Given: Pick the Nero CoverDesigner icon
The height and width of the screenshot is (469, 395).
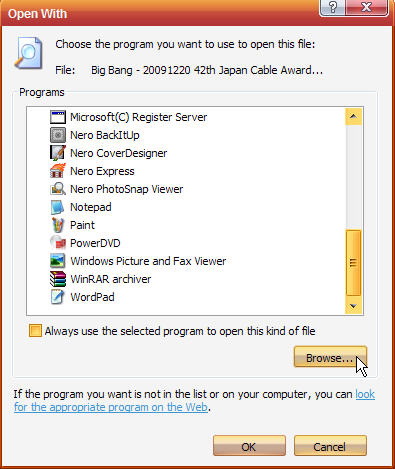Looking at the screenshot, I should click(58, 153).
